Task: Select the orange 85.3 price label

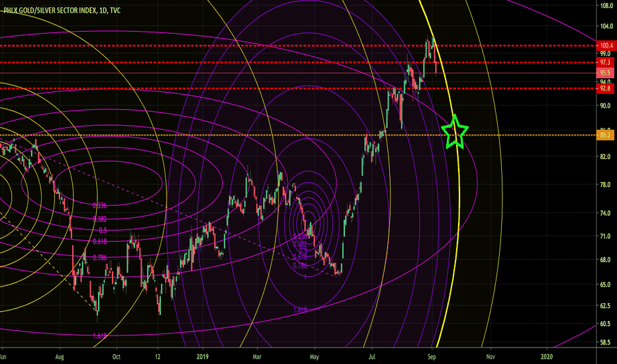Action: pyautogui.click(x=606, y=136)
